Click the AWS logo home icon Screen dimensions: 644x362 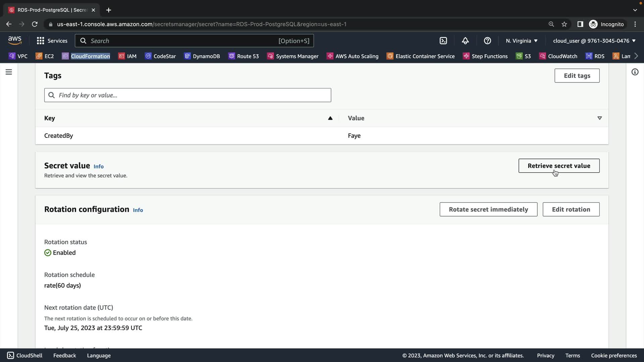point(15,41)
